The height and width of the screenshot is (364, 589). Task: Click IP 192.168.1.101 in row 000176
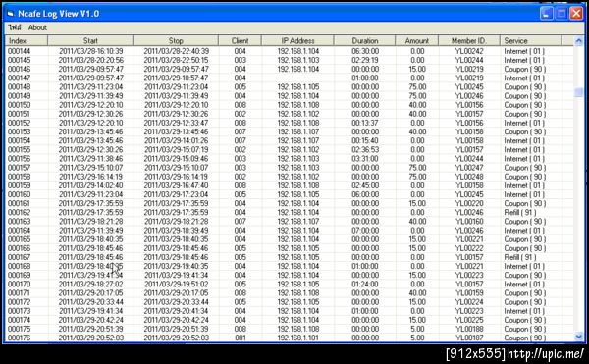[x=298, y=338]
